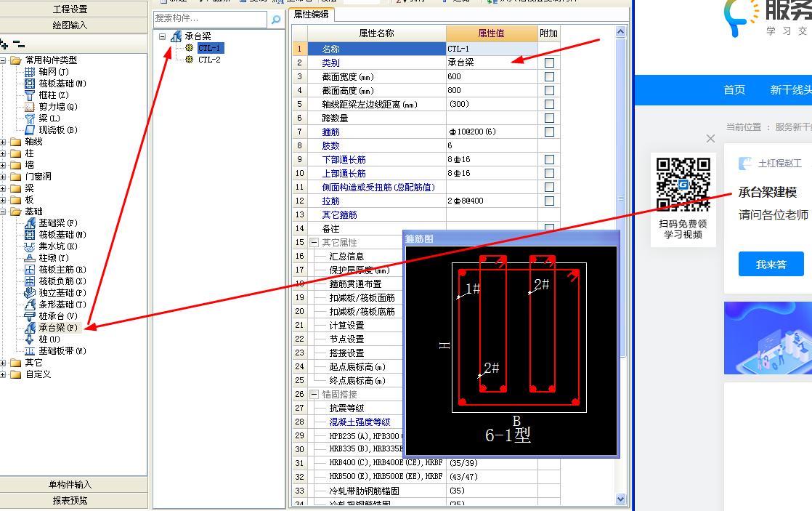Image resolution: width=812 pixels, height=511 pixels.
Task: Click the property grid scroll-up arrow
Action: (620, 31)
